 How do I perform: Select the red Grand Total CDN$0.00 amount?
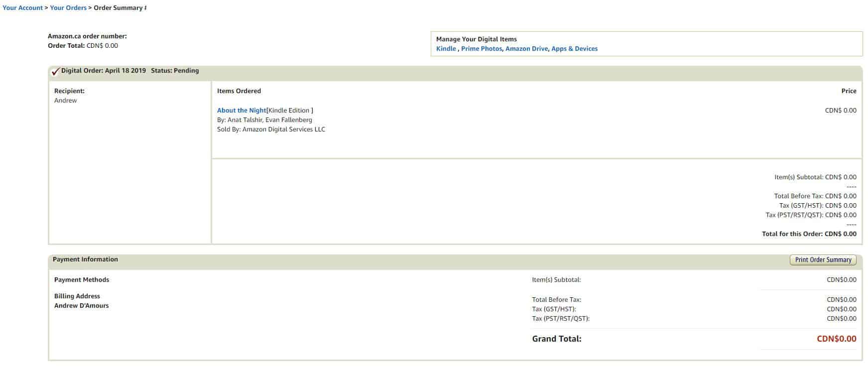[837, 339]
